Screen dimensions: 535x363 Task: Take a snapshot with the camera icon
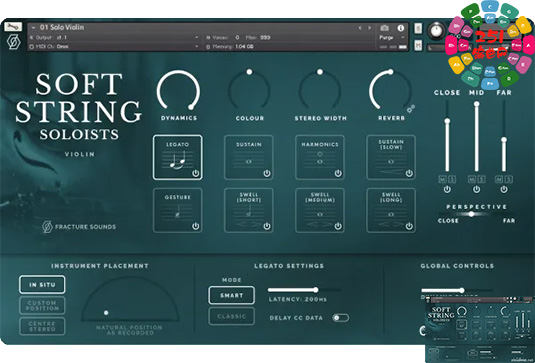tap(385, 28)
